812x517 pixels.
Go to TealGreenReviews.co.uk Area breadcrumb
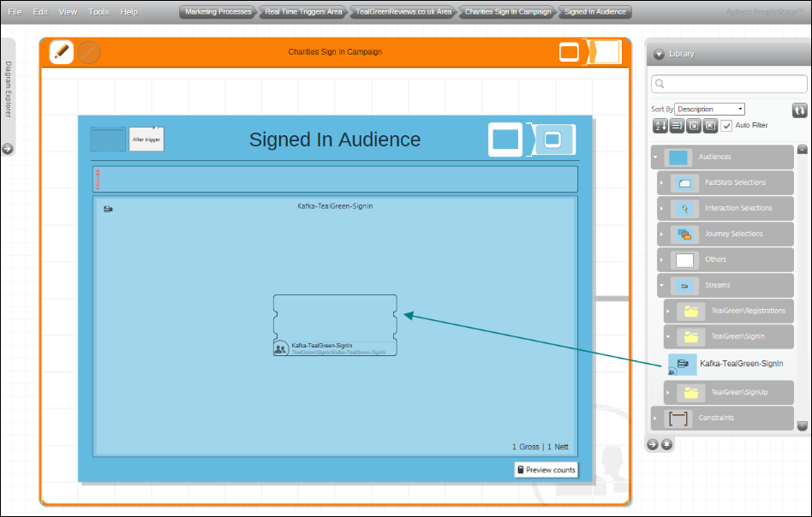click(403, 11)
